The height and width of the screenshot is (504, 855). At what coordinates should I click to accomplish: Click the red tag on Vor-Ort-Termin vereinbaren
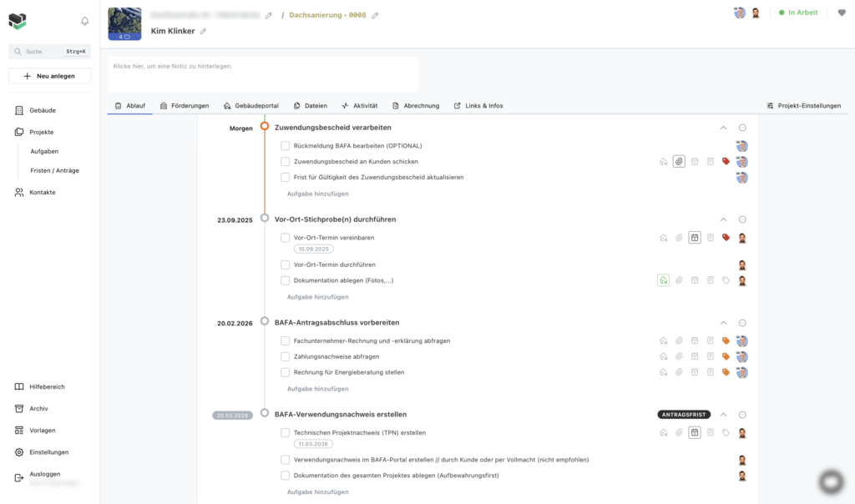point(726,238)
